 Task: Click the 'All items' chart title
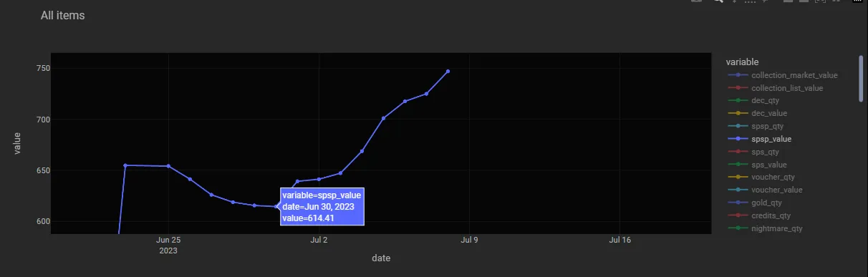pos(63,15)
